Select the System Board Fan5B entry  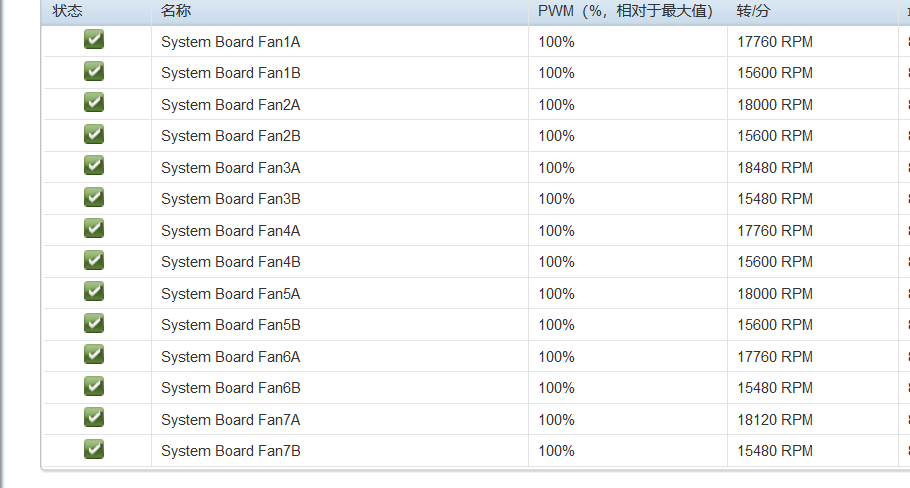pyautogui.click(x=231, y=325)
